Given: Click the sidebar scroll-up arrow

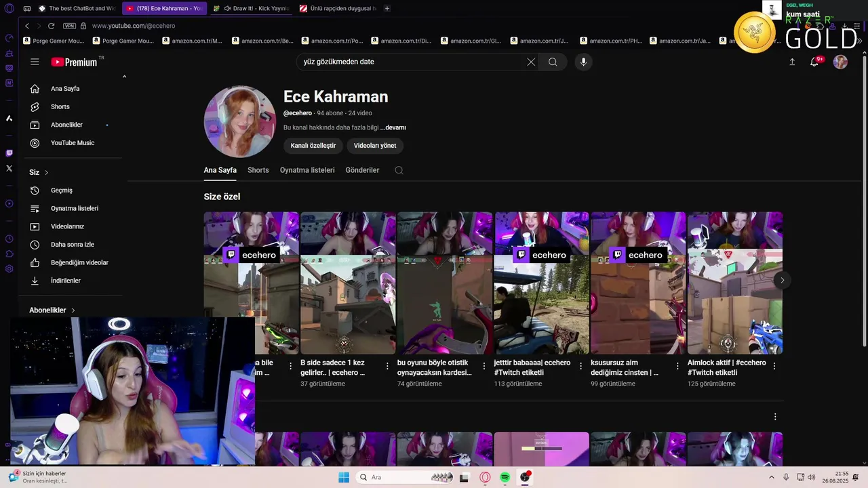Looking at the screenshot, I should [124, 77].
